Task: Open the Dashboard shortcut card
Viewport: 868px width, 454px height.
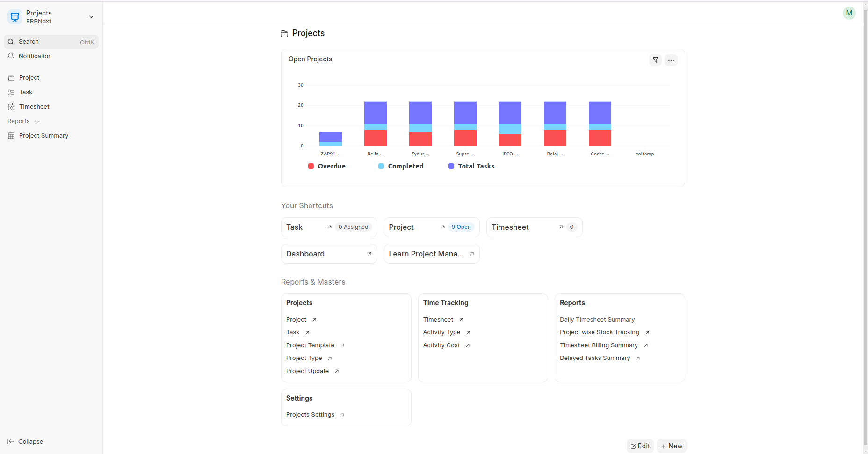Action: click(329, 254)
